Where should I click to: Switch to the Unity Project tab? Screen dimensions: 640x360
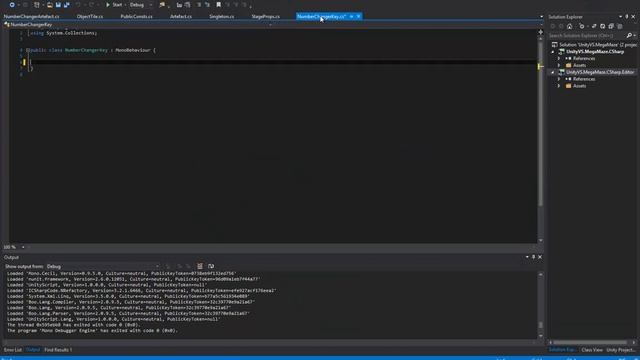pyautogui.click(x=620, y=350)
